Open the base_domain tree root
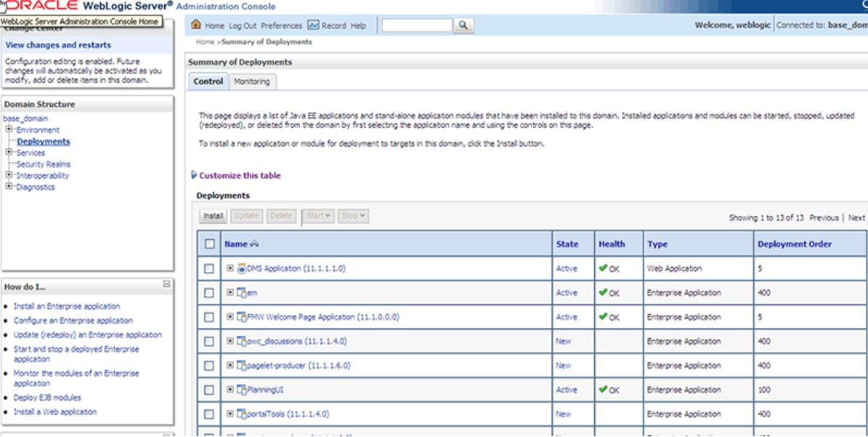 tap(25, 119)
